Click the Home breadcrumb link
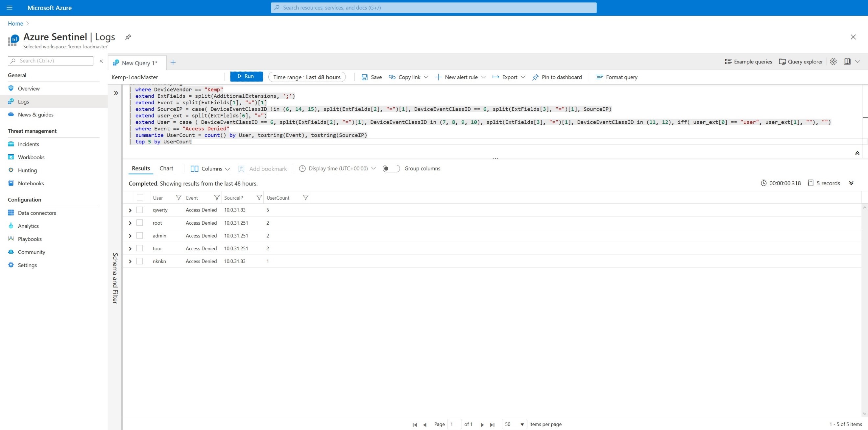The image size is (868, 430). coord(15,24)
